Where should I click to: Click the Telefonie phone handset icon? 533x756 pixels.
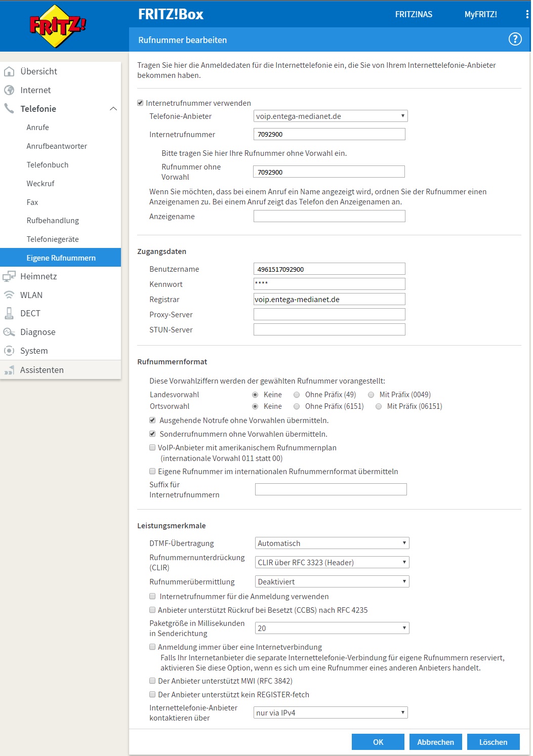click(x=9, y=108)
